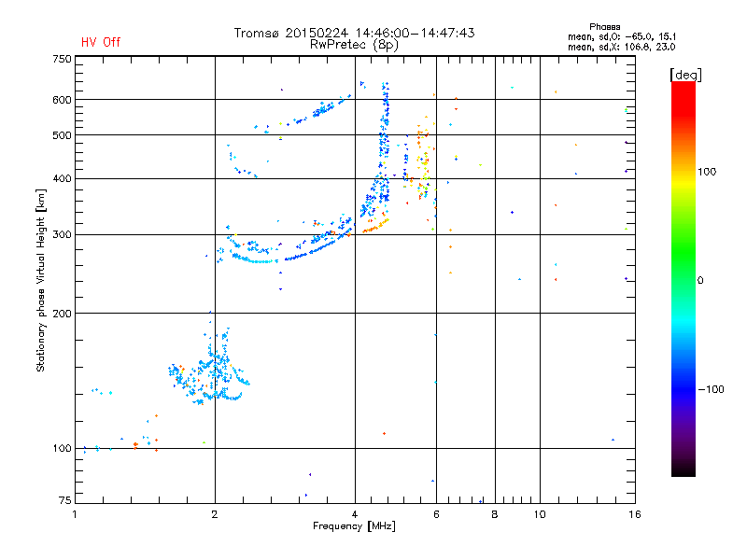Click x-axis tick label '4'

355,514
